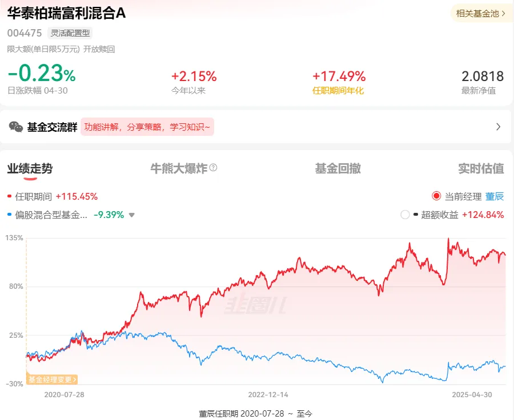Viewport: 514px width, 420px height.
Task: Switch to the 基金回撤 tab
Action: pos(338,168)
